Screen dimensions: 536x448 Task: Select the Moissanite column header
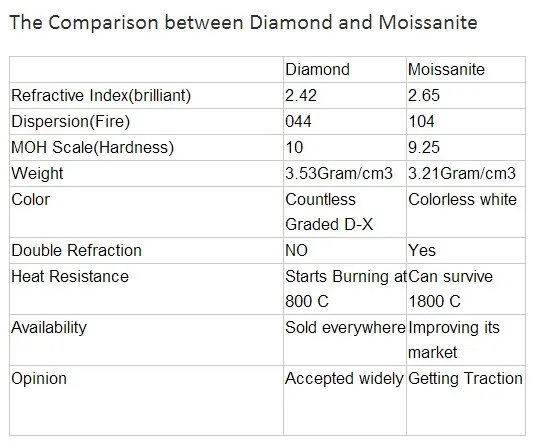click(446, 70)
